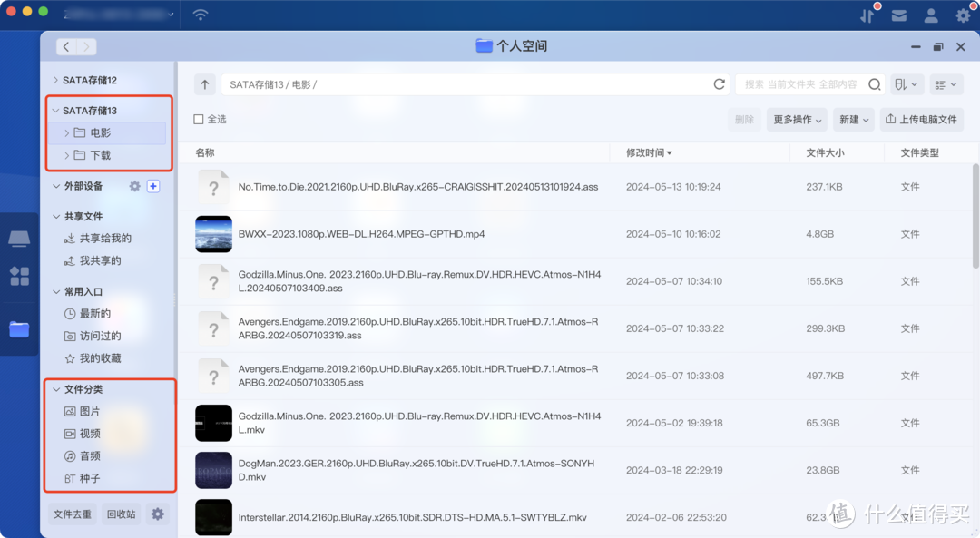The height and width of the screenshot is (538, 980).
Task: Sort by 文件大小 column header
Action: point(825,153)
